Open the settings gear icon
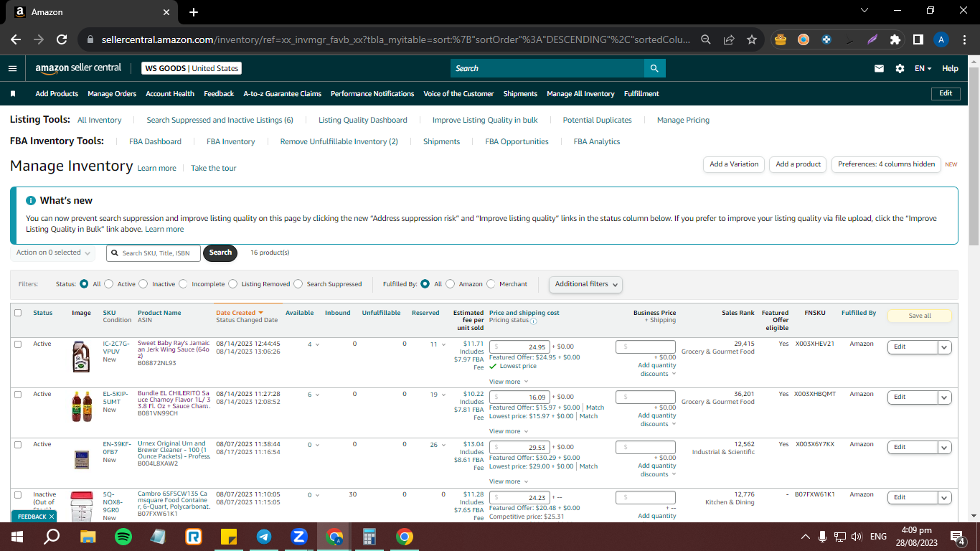The image size is (980, 551). click(x=900, y=68)
